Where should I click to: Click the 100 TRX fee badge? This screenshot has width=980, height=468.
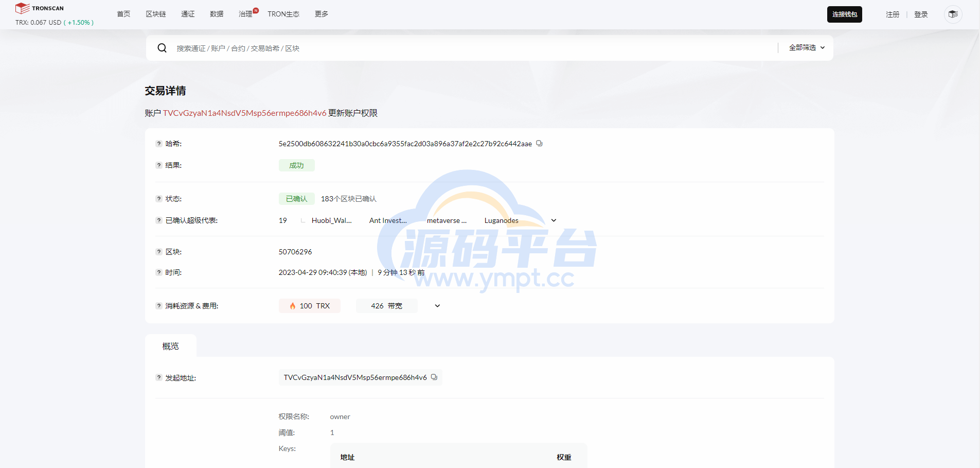click(310, 306)
